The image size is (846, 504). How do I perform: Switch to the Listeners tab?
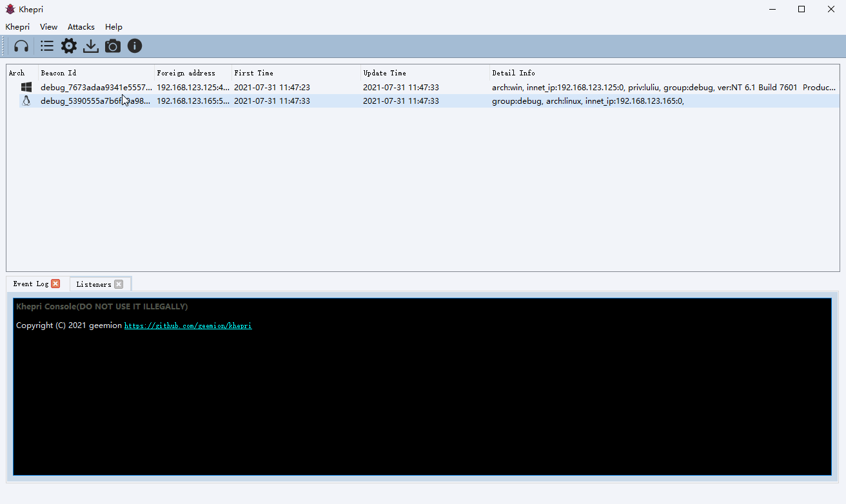click(93, 284)
